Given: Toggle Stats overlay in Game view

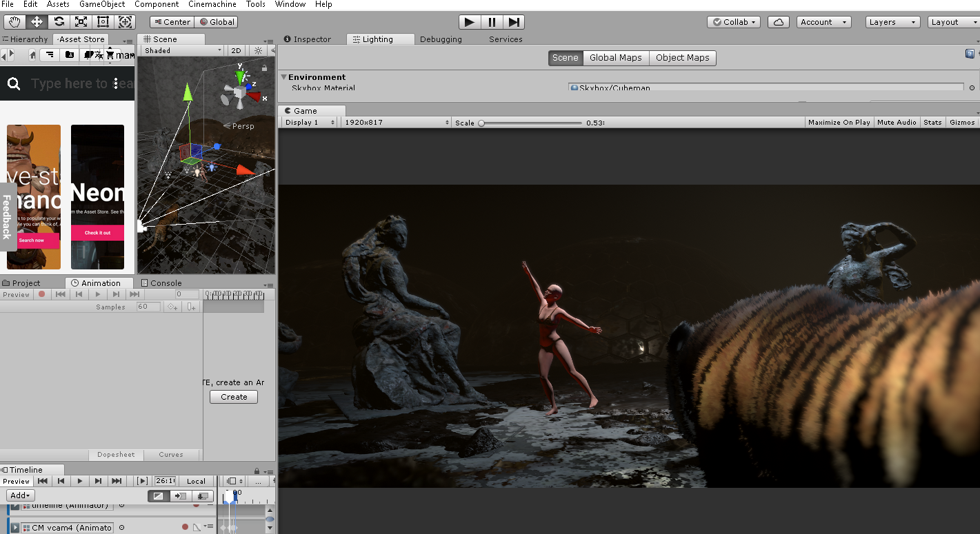Looking at the screenshot, I should (932, 122).
